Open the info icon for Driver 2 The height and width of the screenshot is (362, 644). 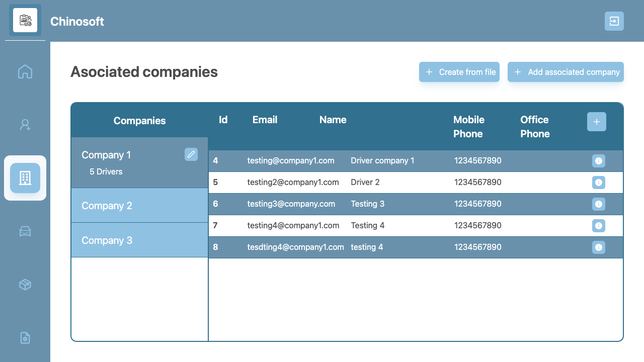click(599, 182)
